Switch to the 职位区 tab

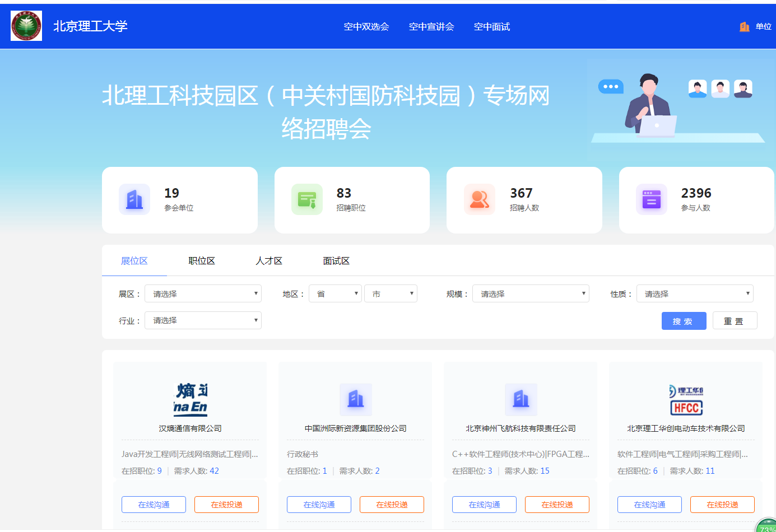[x=202, y=261]
